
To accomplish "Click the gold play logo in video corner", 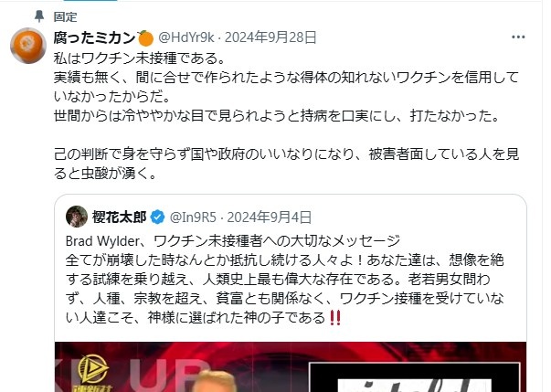I will (93, 373).
